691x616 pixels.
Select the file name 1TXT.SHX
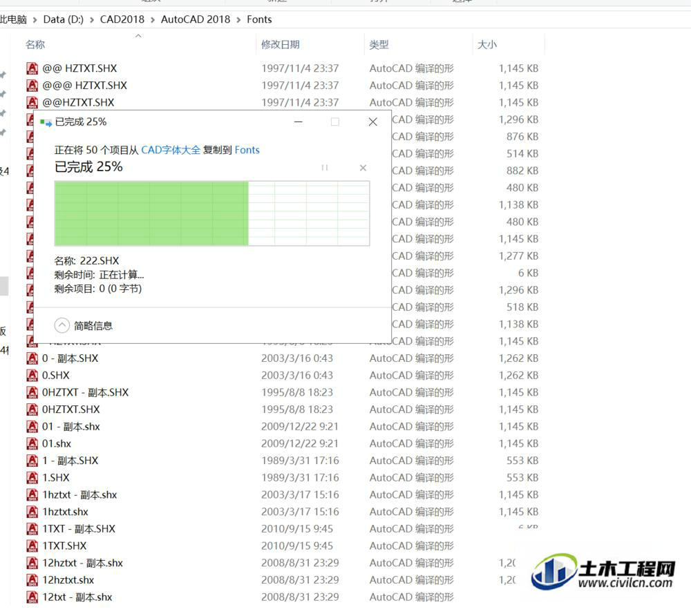(64, 546)
